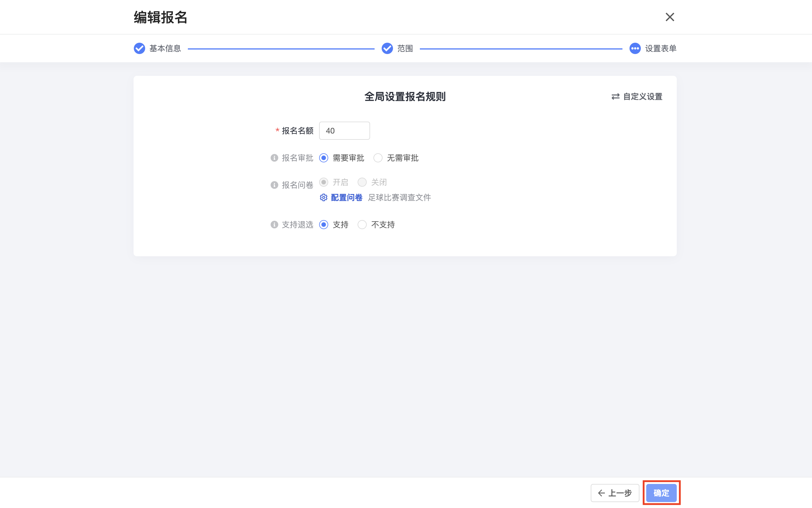
Task: Select the 开启 radio for 报名问卷
Action: (x=323, y=182)
